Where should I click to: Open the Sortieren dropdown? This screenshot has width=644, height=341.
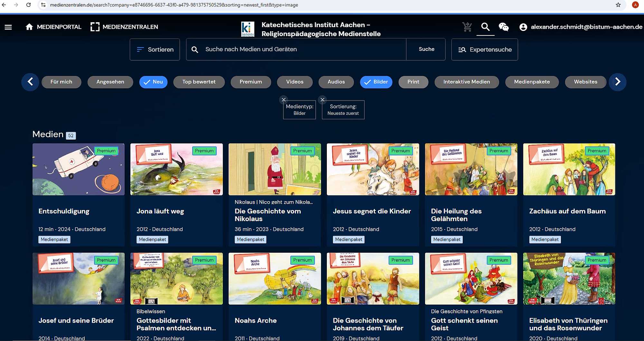coord(155,50)
